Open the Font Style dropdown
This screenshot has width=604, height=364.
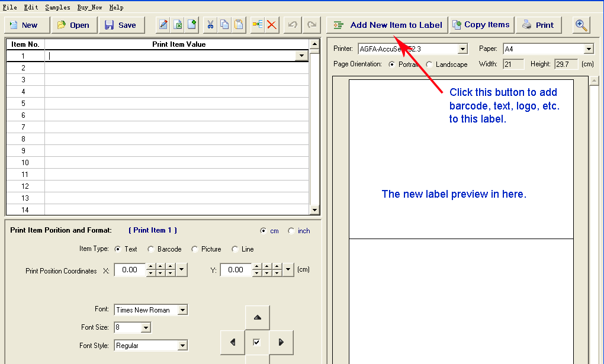click(182, 346)
